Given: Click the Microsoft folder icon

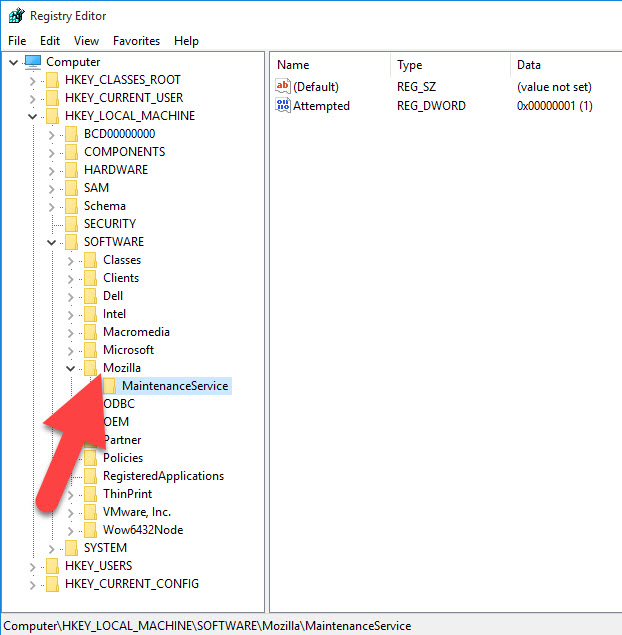Looking at the screenshot, I should [x=90, y=350].
